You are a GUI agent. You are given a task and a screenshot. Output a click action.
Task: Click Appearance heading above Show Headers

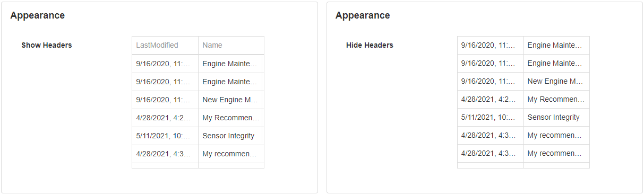click(38, 15)
